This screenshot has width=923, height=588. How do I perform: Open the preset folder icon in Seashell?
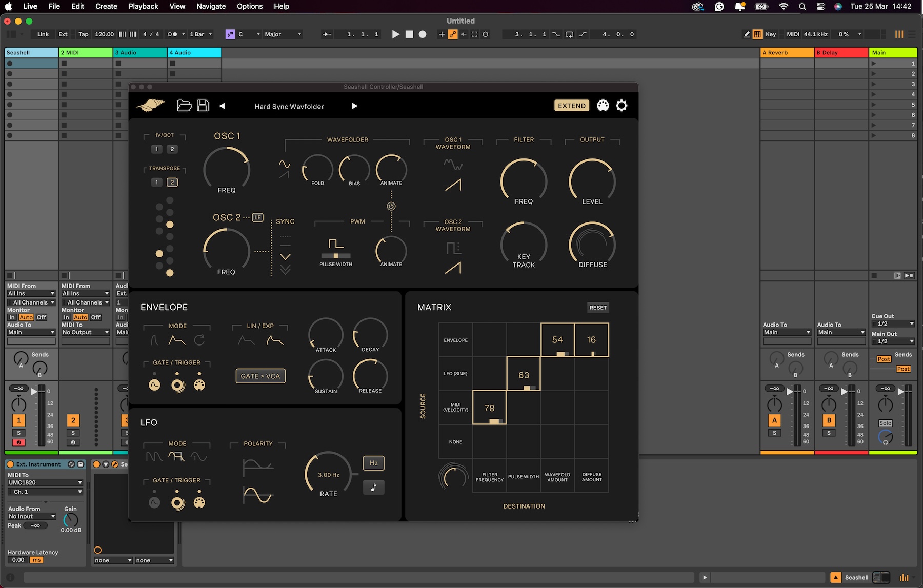pos(184,106)
